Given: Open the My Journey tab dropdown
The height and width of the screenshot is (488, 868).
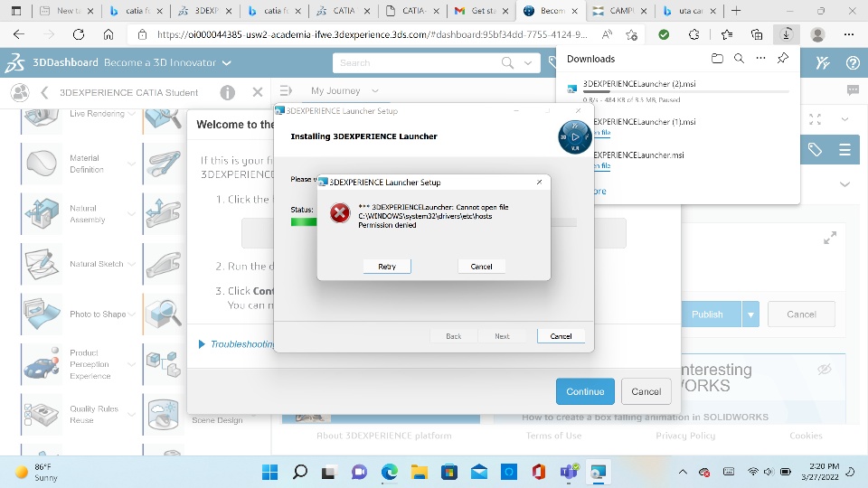Looking at the screenshot, I should pos(375,90).
